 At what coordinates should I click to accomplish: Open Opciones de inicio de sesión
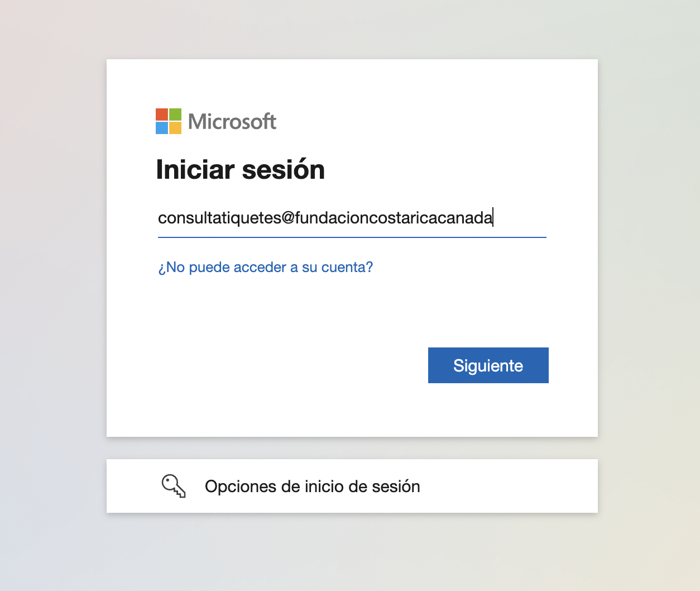click(313, 486)
